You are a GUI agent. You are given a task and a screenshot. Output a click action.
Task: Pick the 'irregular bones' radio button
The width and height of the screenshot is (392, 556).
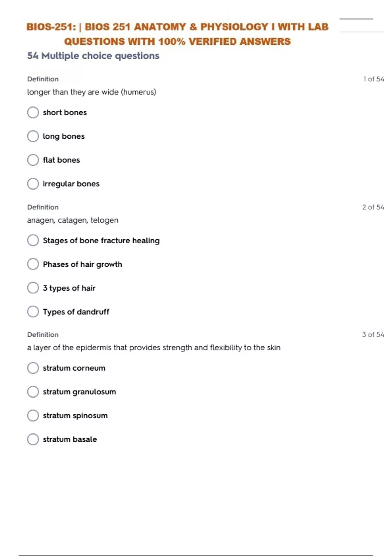pos(33,184)
